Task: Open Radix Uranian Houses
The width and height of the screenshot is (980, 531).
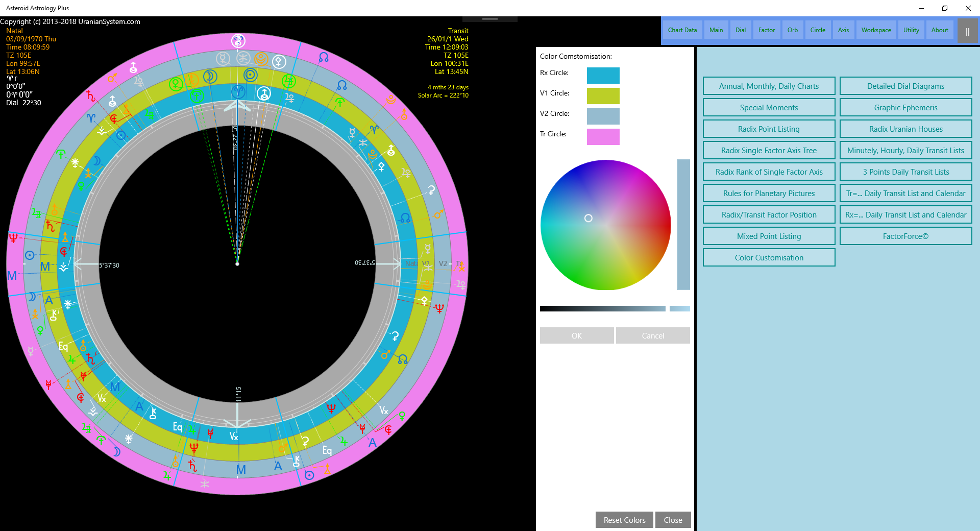Action: point(905,129)
